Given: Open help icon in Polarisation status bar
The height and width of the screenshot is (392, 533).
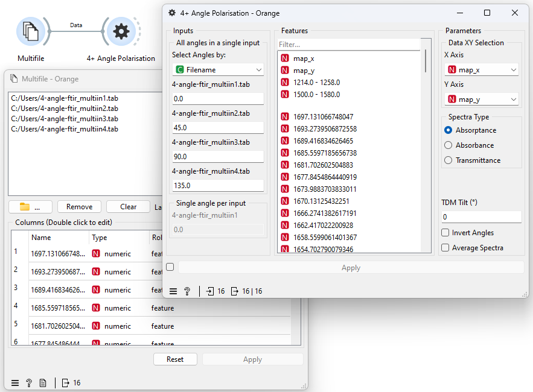Looking at the screenshot, I should (187, 291).
